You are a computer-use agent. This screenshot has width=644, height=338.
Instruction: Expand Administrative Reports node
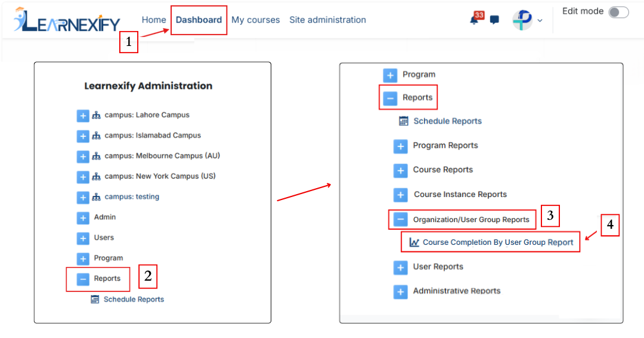(401, 291)
